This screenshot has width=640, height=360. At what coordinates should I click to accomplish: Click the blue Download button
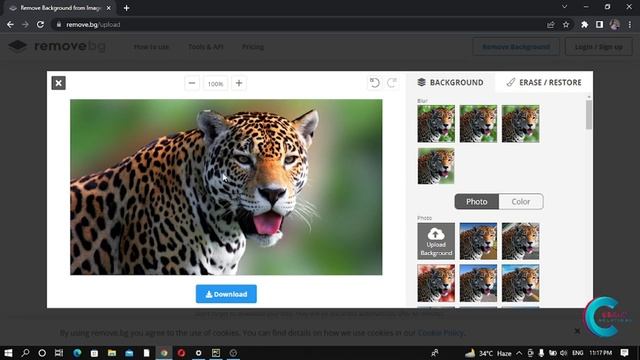click(226, 294)
